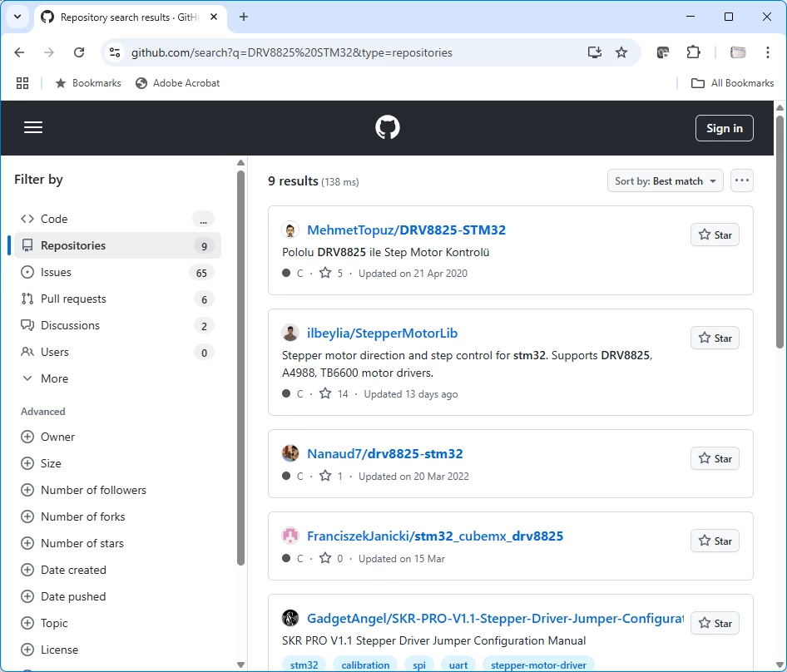Open the Adobe Acrobat bookmark
This screenshot has height=672, width=787.
[178, 83]
